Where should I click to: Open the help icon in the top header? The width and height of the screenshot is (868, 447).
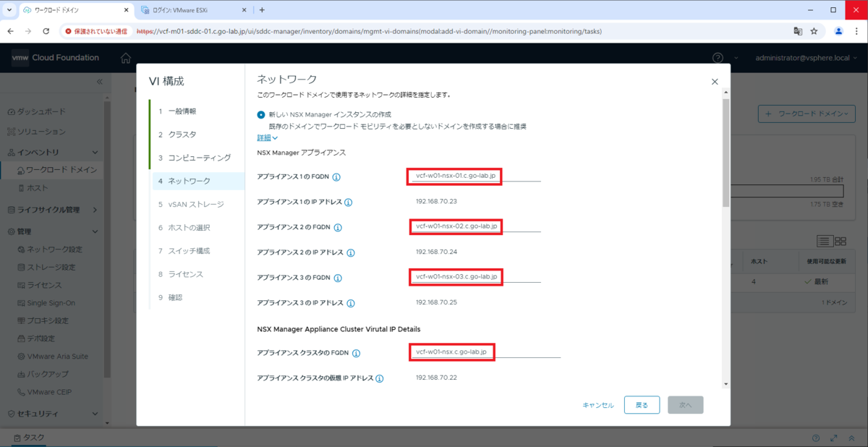(x=718, y=58)
